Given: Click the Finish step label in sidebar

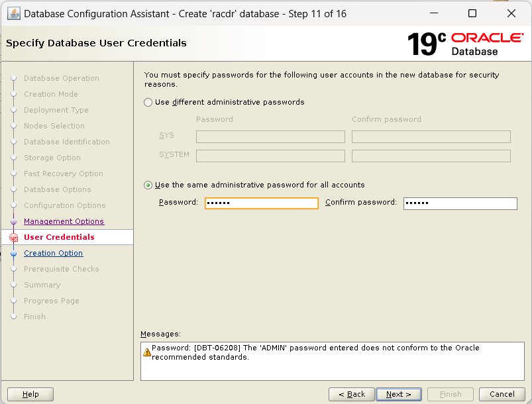Looking at the screenshot, I should pos(34,317).
